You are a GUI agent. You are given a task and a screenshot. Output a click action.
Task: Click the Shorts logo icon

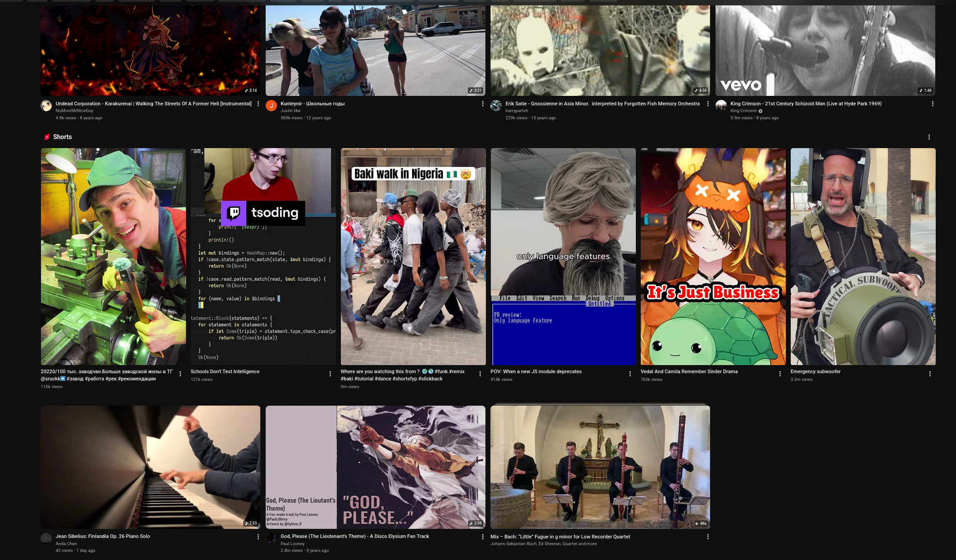coord(47,137)
